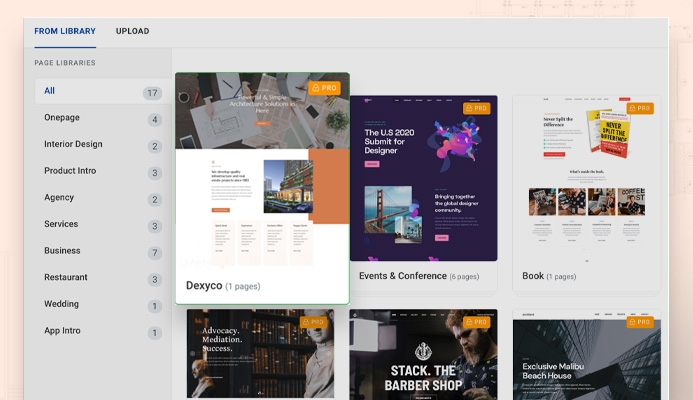Click the count badge 4 beside Onepage
The height and width of the screenshot is (400, 693).
tap(155, 120)
